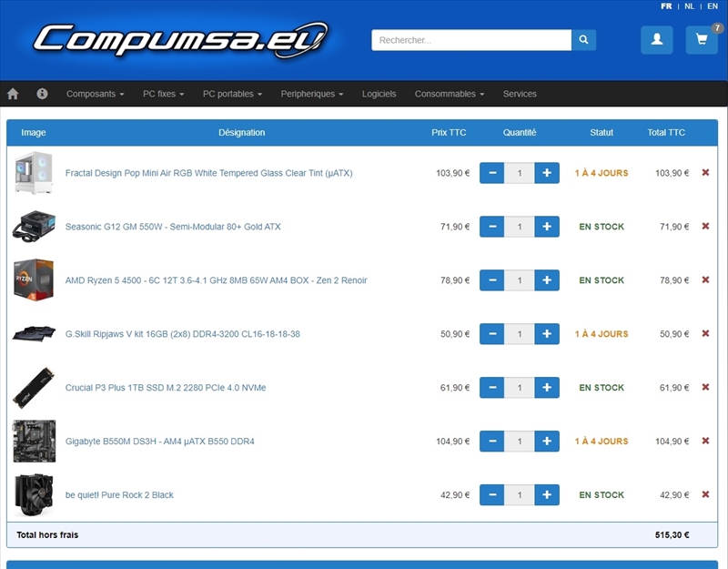
Task: Remove Fractal Design Pop Mini Air from cart
Action: click(705, 172)
